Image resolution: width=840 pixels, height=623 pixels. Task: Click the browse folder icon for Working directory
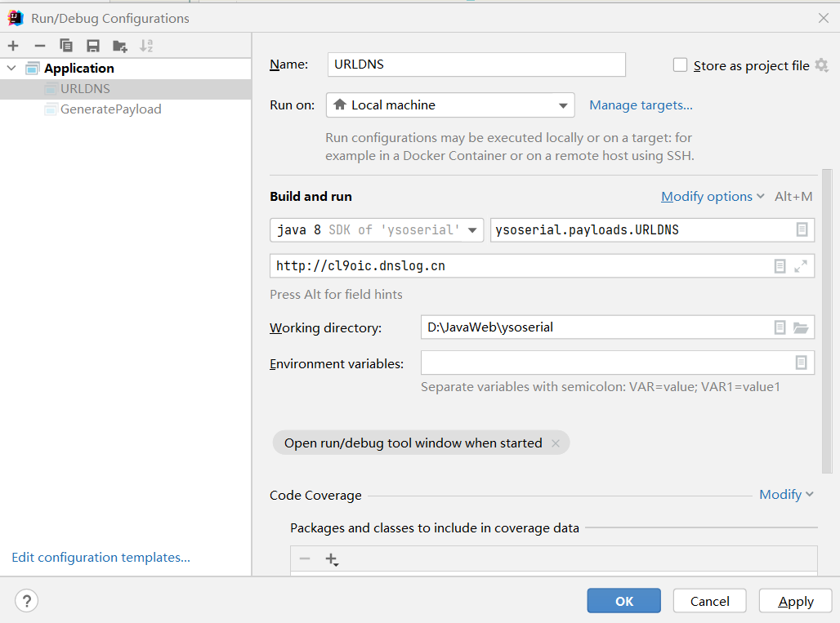click(x=801, y=327)
